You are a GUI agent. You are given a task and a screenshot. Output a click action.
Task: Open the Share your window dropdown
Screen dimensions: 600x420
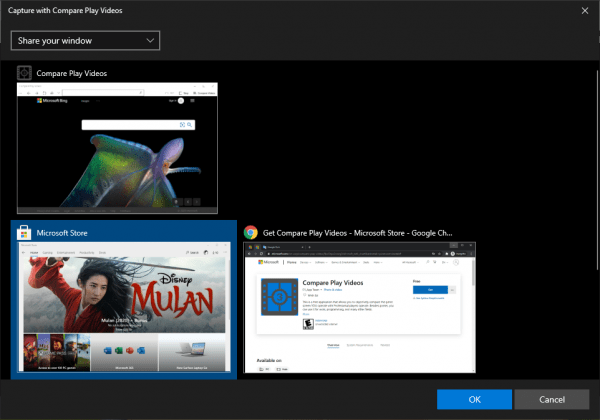coord(85,40)
